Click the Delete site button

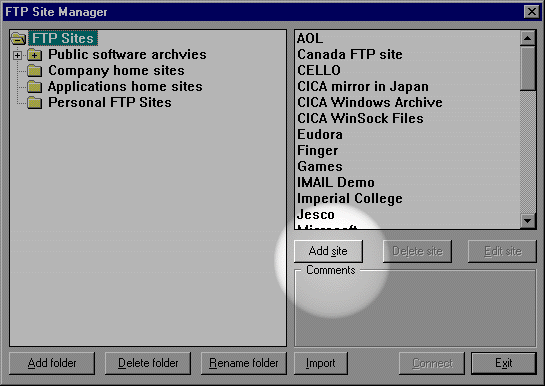click(417, 251)
